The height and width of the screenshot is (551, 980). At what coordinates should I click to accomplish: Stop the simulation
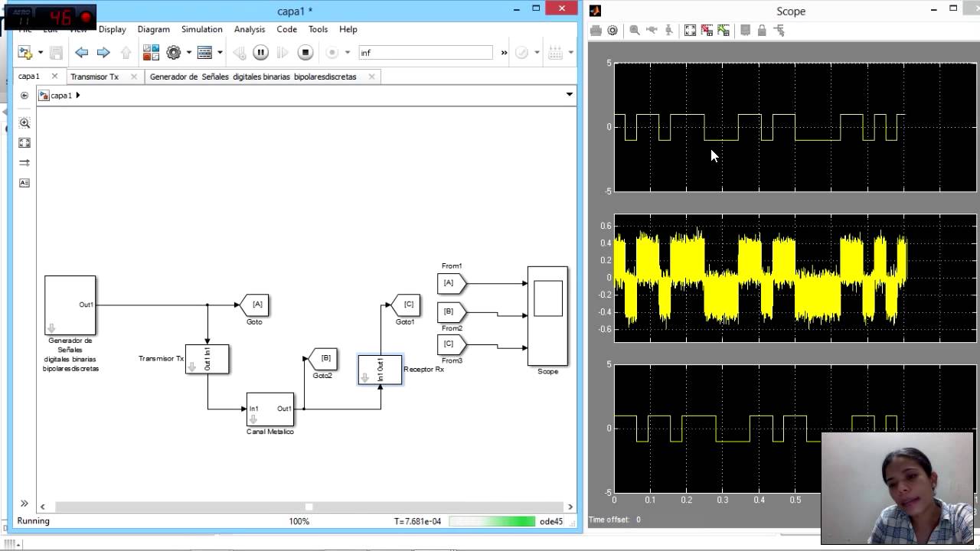[305, 53]
